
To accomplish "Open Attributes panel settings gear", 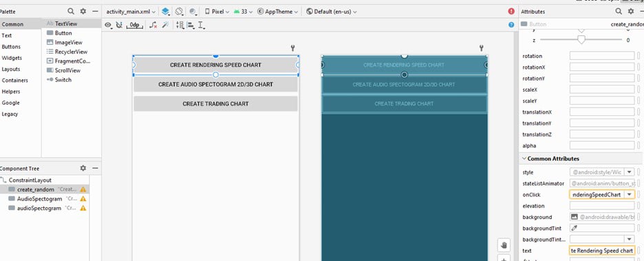I will pyautogui.click(x=631, y=12).
